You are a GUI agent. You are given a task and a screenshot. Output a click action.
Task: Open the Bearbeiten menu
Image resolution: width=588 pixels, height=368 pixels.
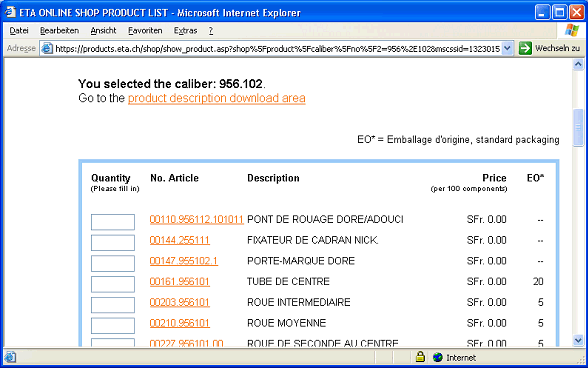click(59, 31)
